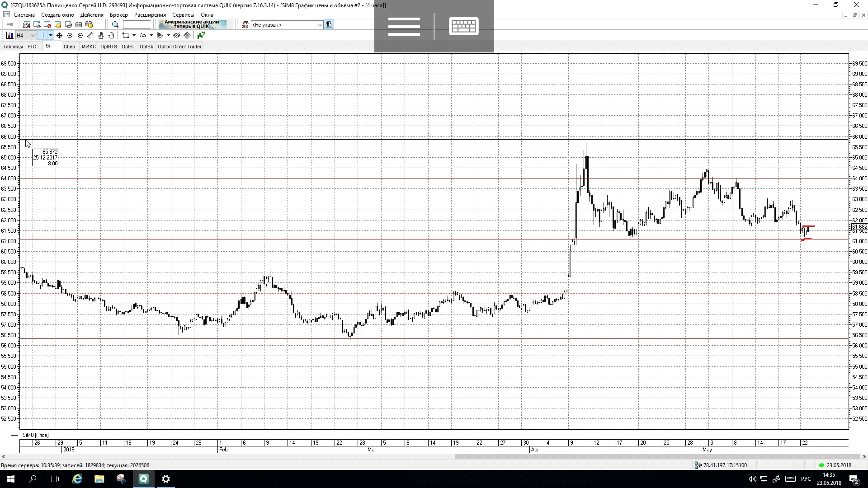Open the rectangle shape tool dropdown arrow
868x488 pixels.
pyautogui.click(x=134, y=35)
